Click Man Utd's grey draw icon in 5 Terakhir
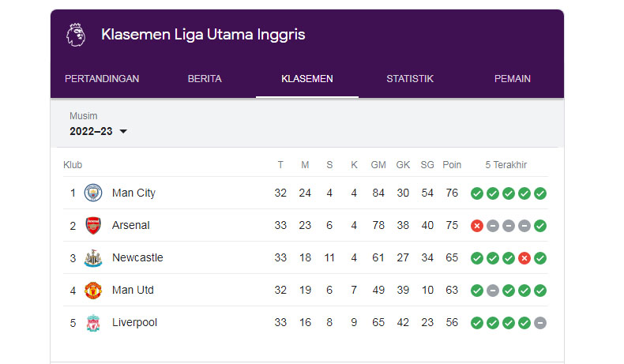 [x=493, y=291]
